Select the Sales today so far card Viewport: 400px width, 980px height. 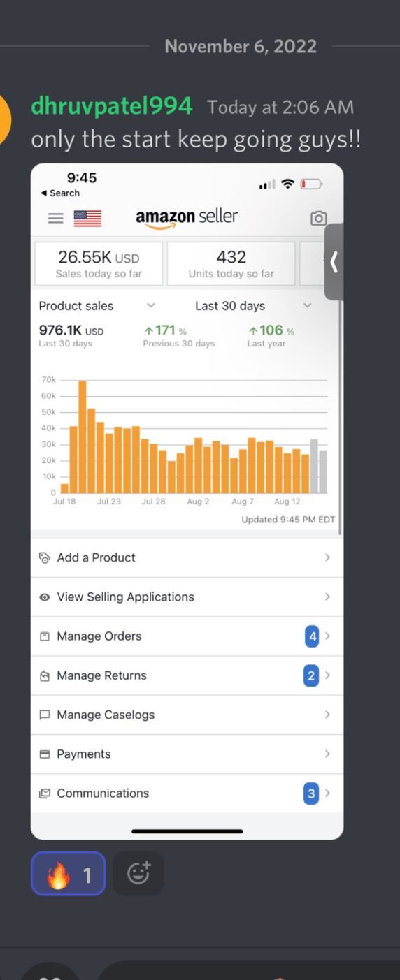(99, 264)
